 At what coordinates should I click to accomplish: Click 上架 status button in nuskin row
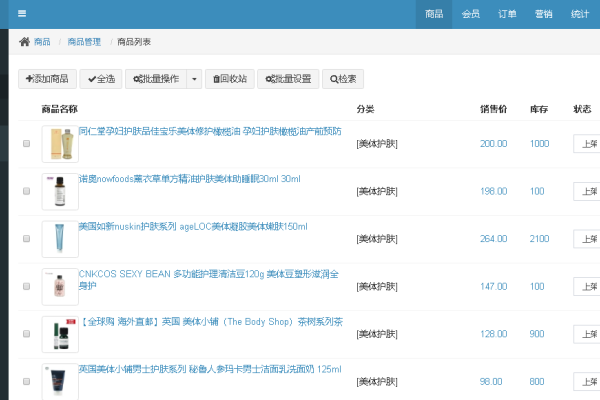click(x=587, y=239)
